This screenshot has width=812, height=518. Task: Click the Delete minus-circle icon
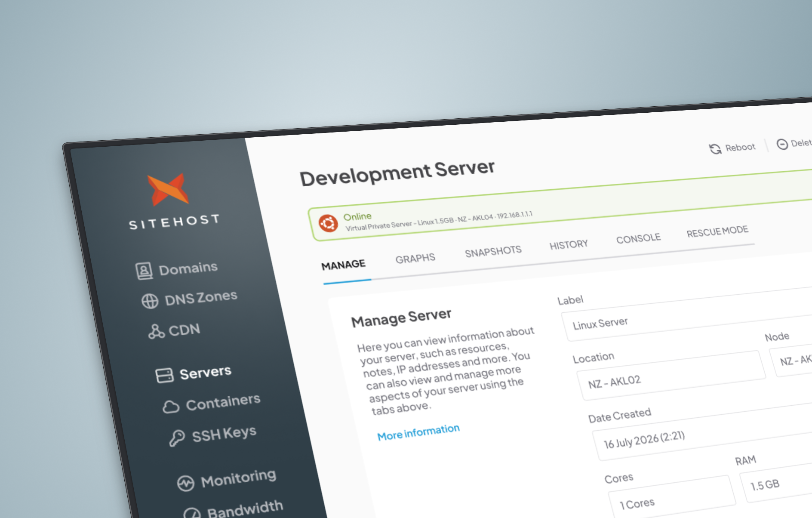(782, 144)
